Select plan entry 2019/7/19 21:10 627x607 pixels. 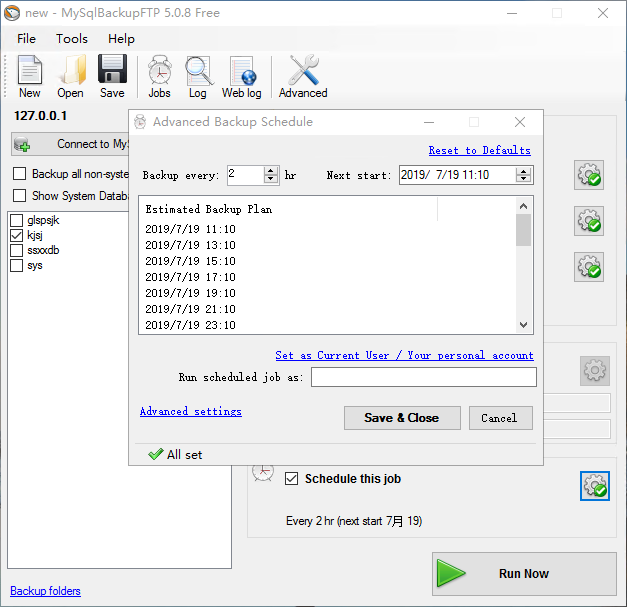(190, 309)
